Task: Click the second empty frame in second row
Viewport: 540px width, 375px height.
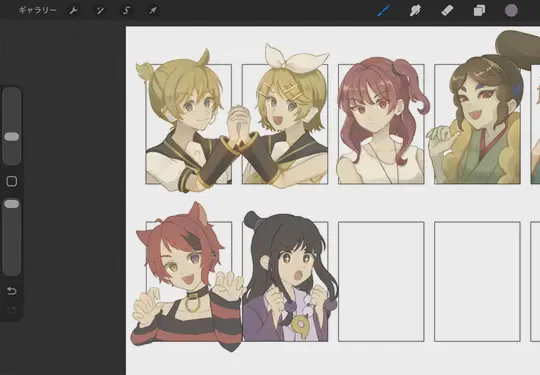Action: 477,282
